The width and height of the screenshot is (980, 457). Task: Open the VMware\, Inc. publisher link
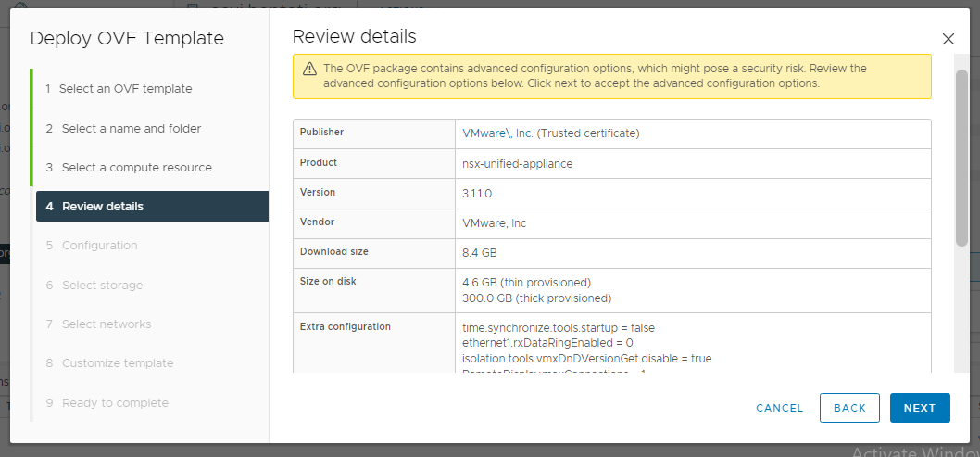tap(497, 133)
